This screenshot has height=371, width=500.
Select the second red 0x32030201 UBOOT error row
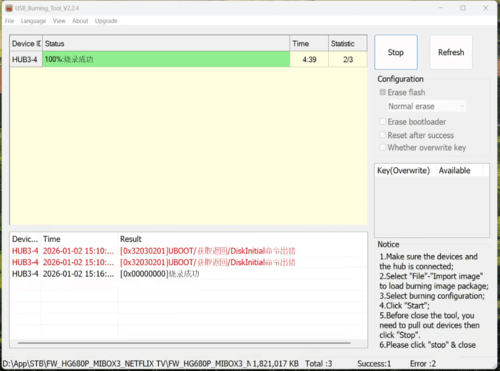pos(189,262)
